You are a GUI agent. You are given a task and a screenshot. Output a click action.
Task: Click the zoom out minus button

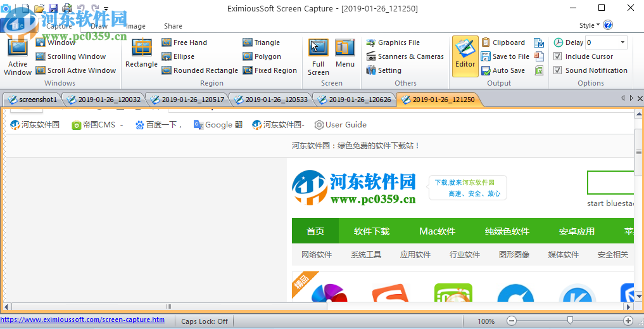pyautogui.click(x=512, y=320)
